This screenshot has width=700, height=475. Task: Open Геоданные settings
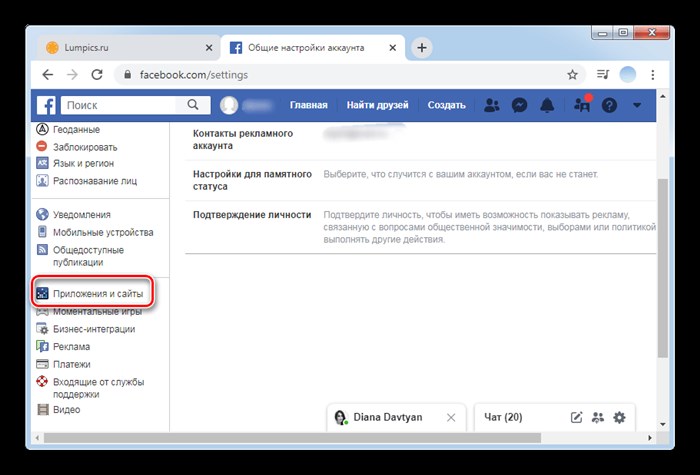(x=76, y=129)
